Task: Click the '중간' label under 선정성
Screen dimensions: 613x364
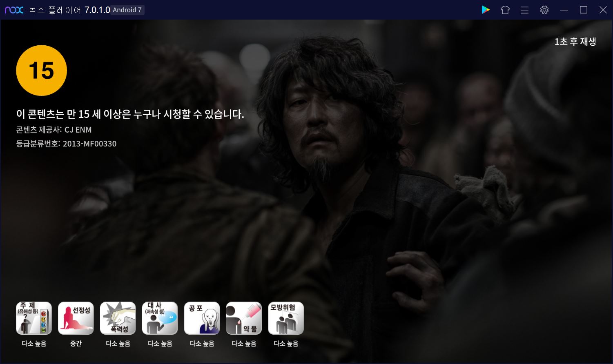Action: point(76,344)
